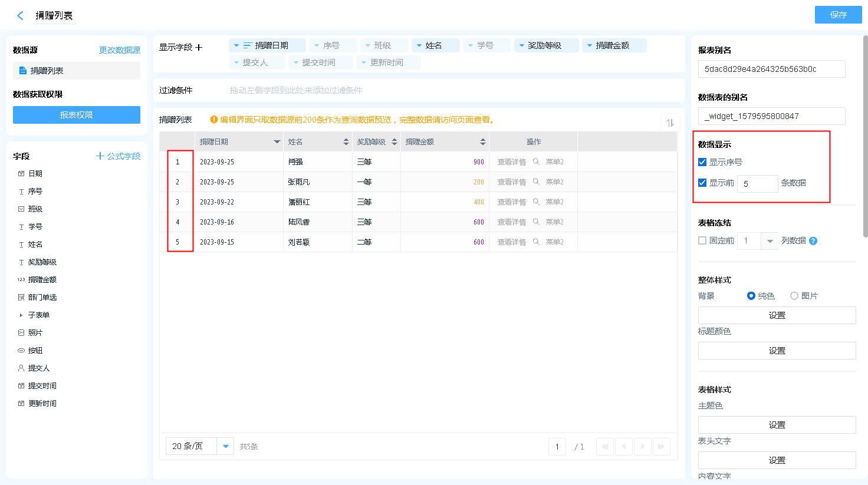Click the sort order icon above the table
868x485 pixels.
pos(670,123)
